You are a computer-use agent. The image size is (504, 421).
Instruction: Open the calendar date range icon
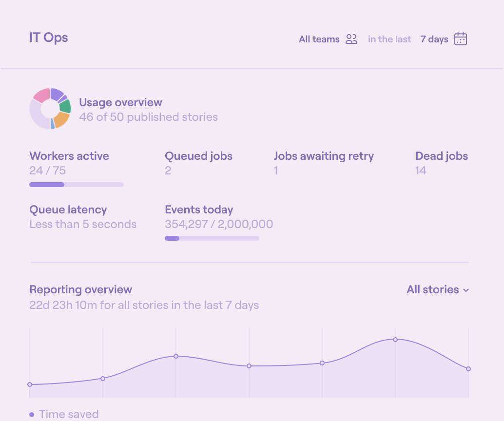tap(461, 39)
